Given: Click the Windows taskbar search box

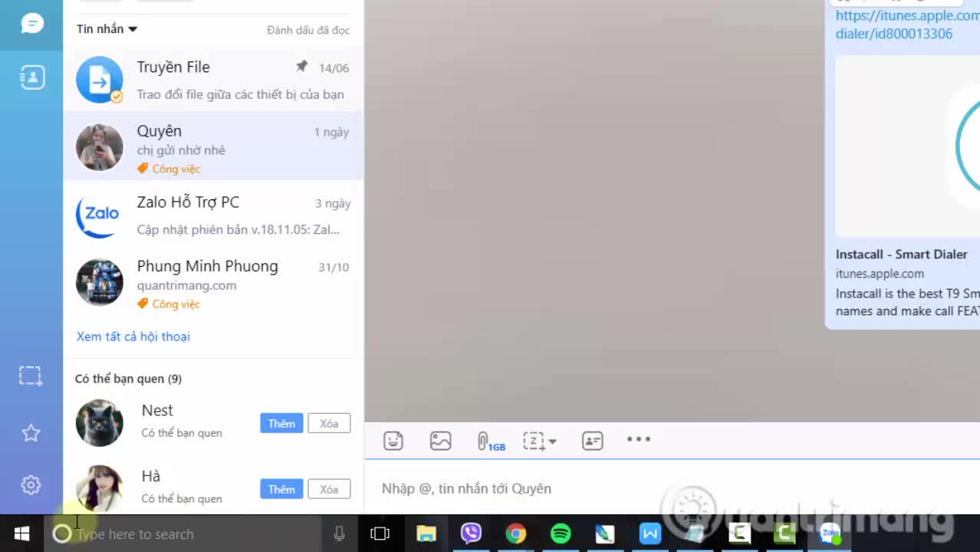Looking at the screenshot, I should pyautogui.click(x=183, y=534).
